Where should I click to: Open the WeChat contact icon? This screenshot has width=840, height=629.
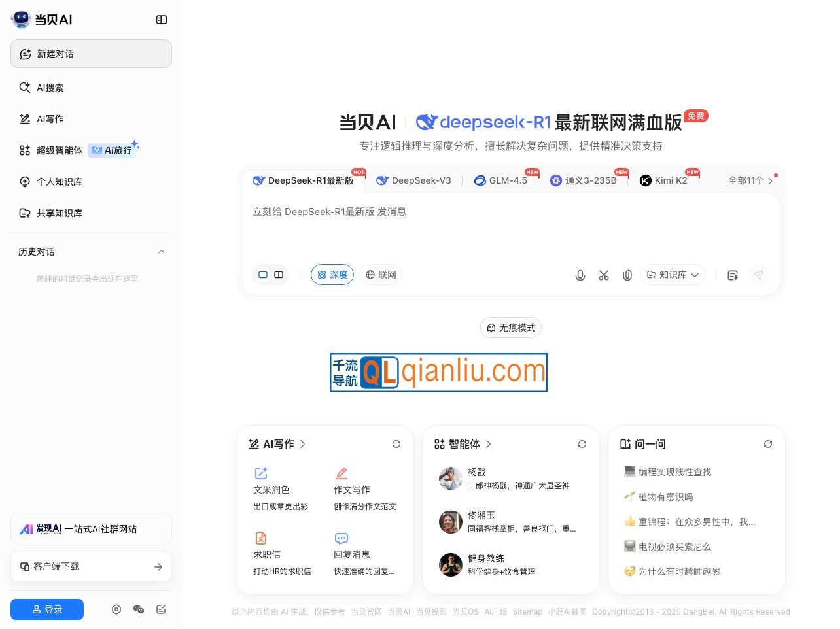[x=139, y=609]
